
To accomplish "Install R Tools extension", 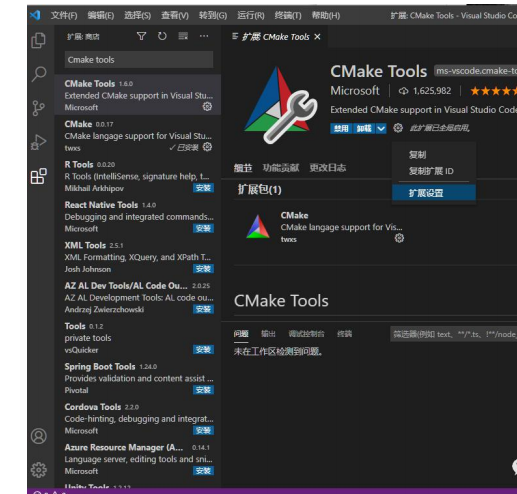I will (203, 188).
